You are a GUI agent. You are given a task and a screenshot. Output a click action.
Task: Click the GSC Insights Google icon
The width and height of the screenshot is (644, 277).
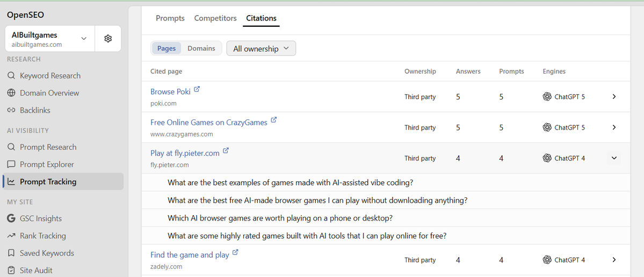[11, 218]
